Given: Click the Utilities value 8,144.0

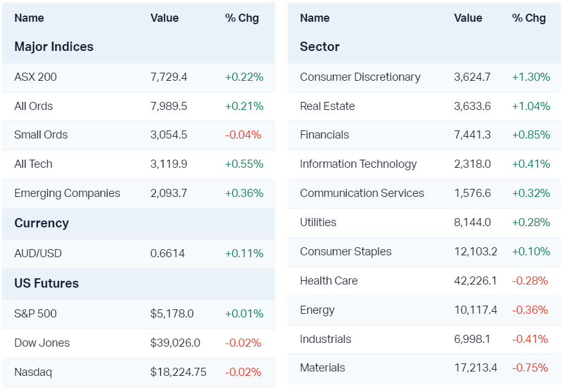Looking at the screenshot, I should click(473, 222).
